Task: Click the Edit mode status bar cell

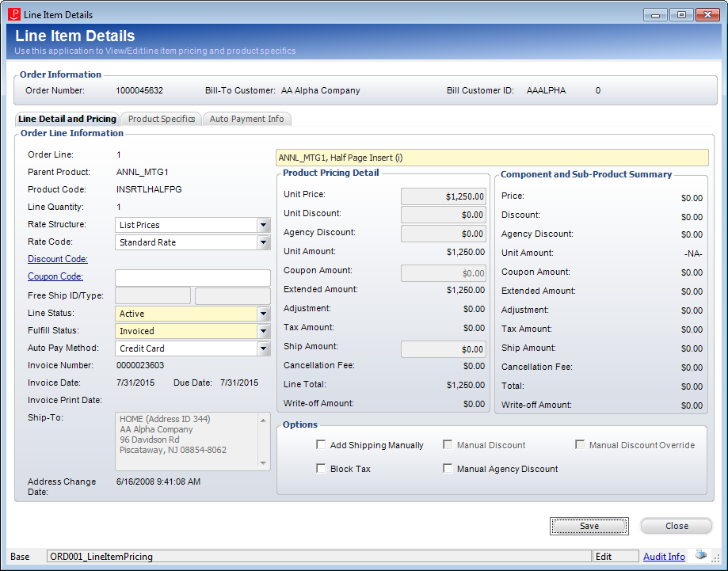Action: (x=616, y=556)
